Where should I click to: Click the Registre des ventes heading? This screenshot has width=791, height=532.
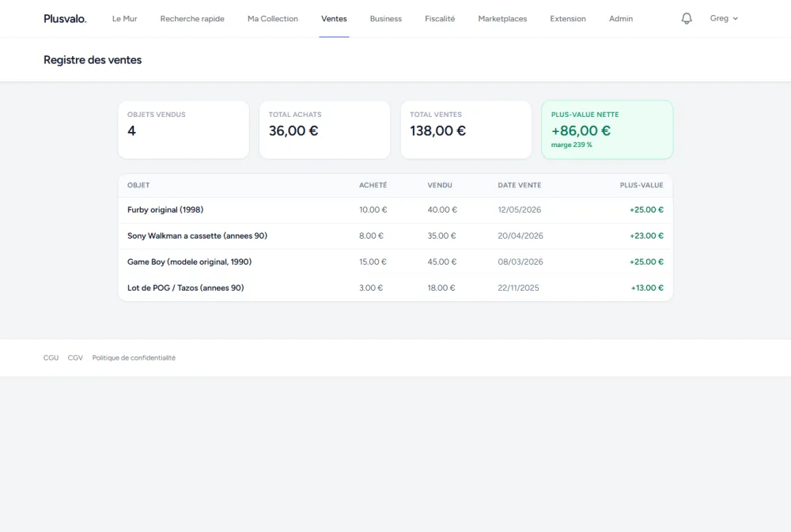pos(93,60)
